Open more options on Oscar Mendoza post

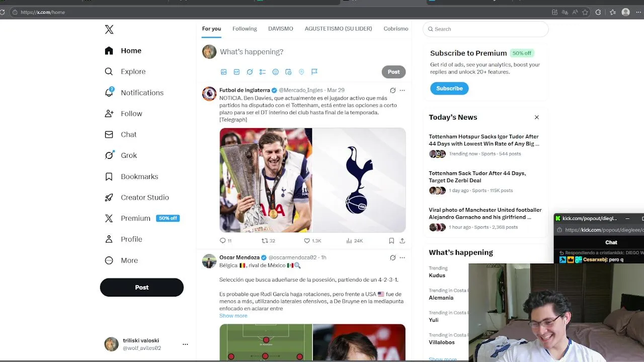tap(402, 257)
